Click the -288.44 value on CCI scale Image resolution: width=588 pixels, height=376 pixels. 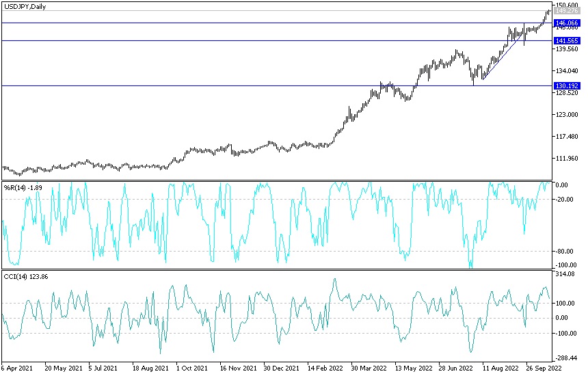pyautogui.click(x=566, y=358)
